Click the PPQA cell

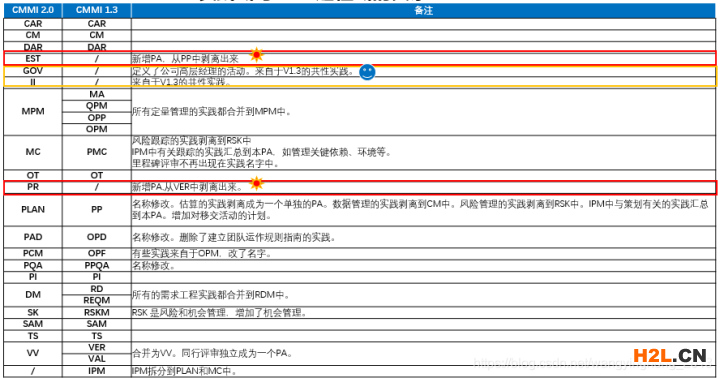[97, 265]
